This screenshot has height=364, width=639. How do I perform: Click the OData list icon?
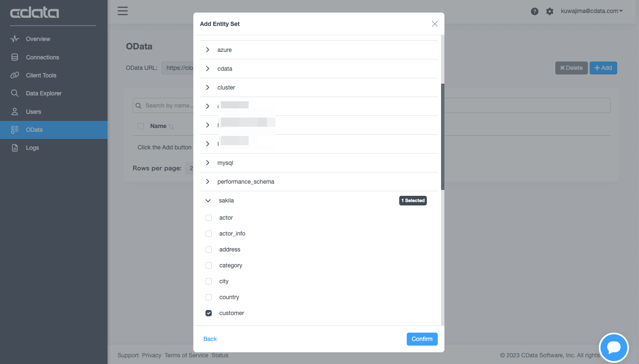coord(15,130)
